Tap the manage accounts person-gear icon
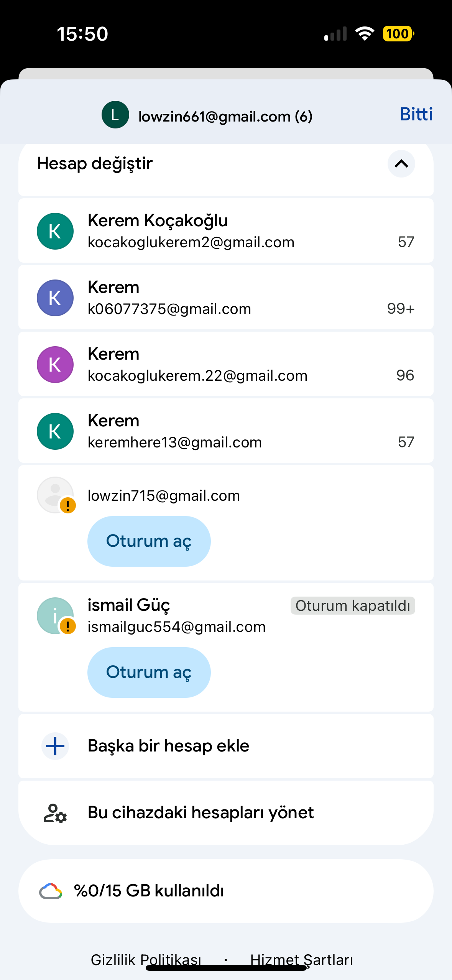 click(x=55, y=813)
